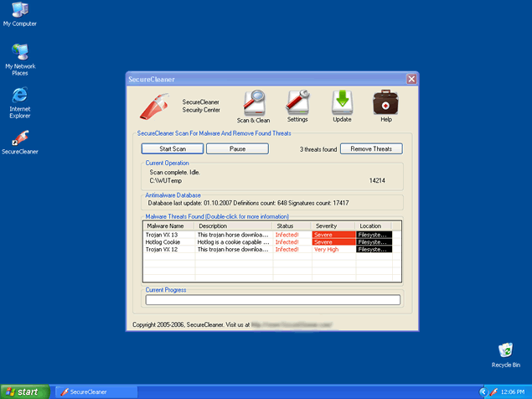This screenshot has height=399, width=532.
Task: Click the Remove Threats button
Action: [x=370, y=148]
